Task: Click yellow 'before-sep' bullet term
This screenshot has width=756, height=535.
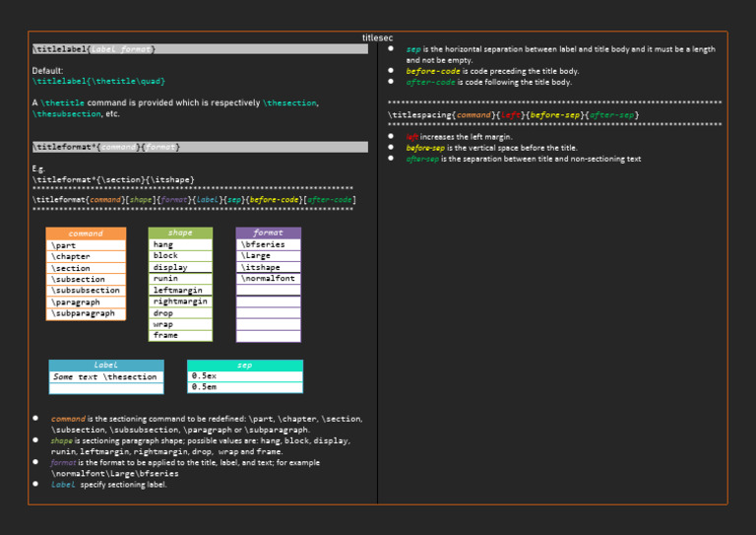Action: [425, 148]
